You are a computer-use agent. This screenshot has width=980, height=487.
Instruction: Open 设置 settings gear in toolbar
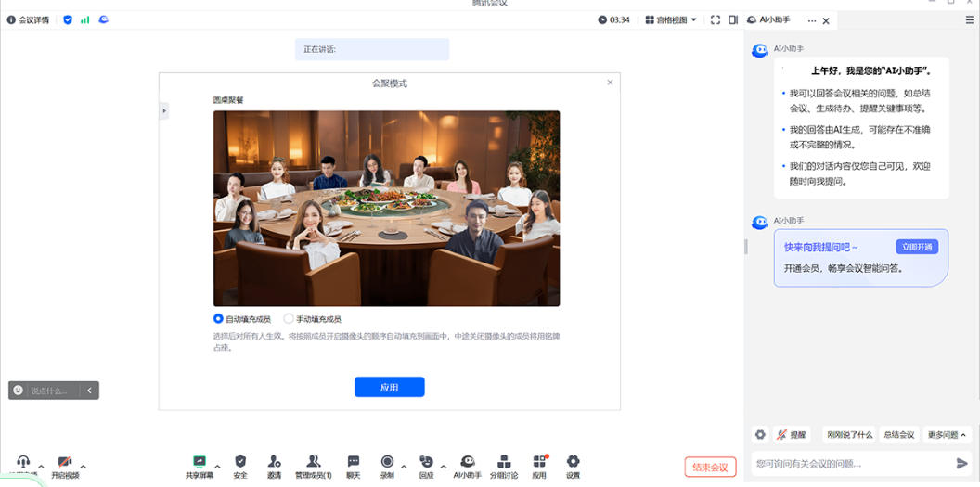pos(574,467)
